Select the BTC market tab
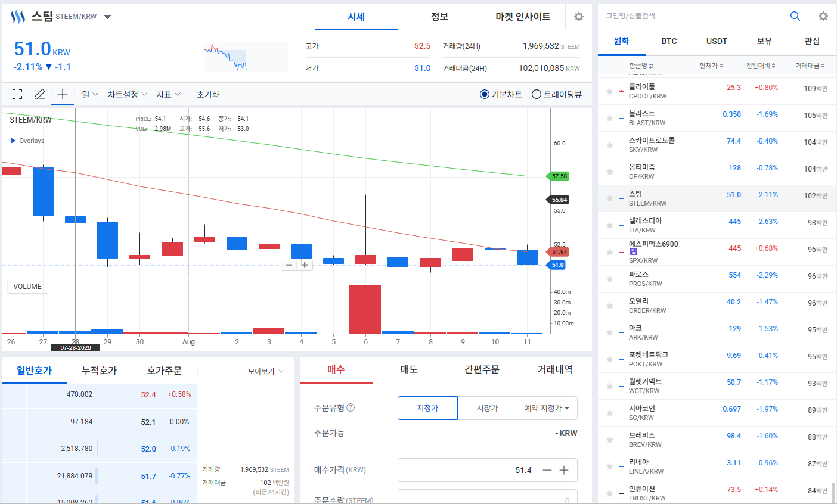Image resolution: width=837 pixels, height=504 pixels. (x=669, y=41)
